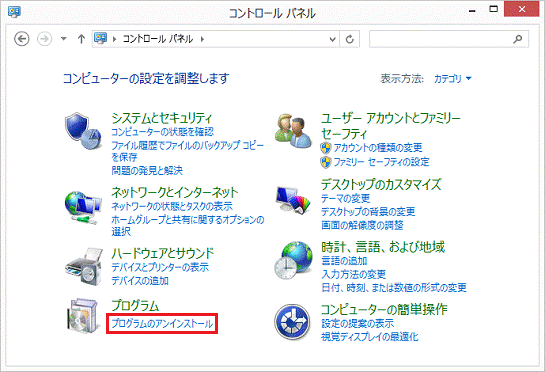The image size is (545, 372).
Task: Click shield icon beside ファミリー セーフティの設定
Action: tap(326, 162)
